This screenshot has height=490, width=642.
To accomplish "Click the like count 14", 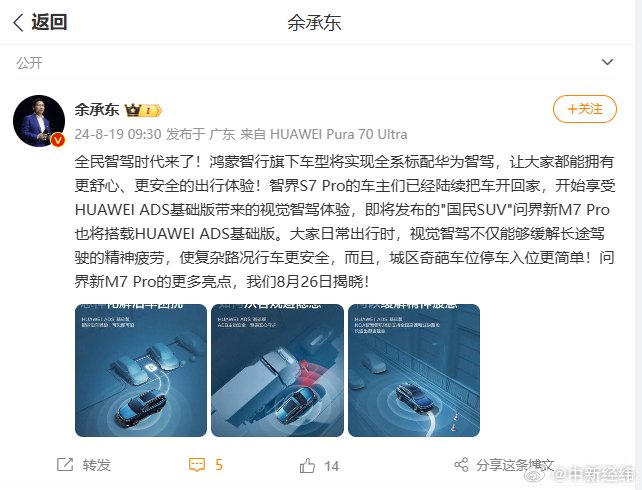I will tap(332, 466).
